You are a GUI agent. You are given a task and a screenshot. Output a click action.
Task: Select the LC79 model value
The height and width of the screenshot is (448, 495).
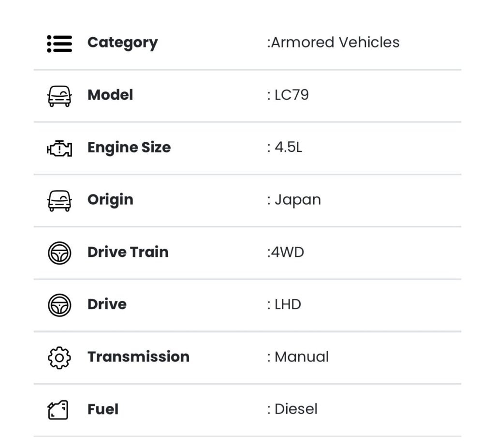291,95
